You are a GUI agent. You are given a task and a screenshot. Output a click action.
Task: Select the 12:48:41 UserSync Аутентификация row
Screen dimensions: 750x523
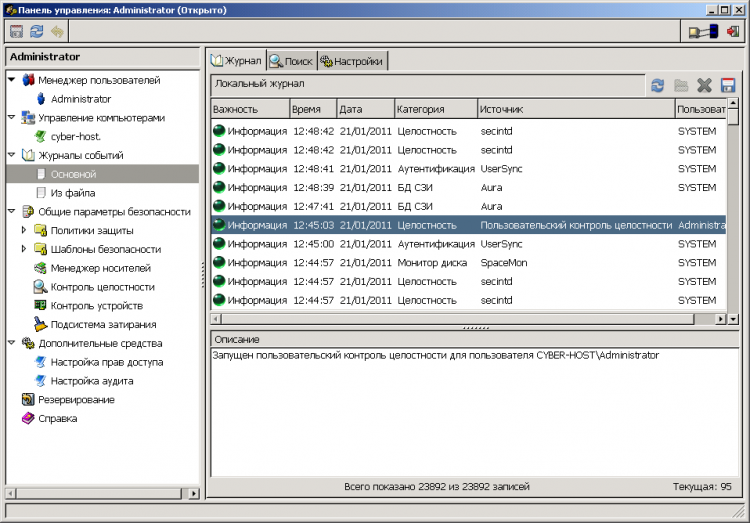click(468, 168)
